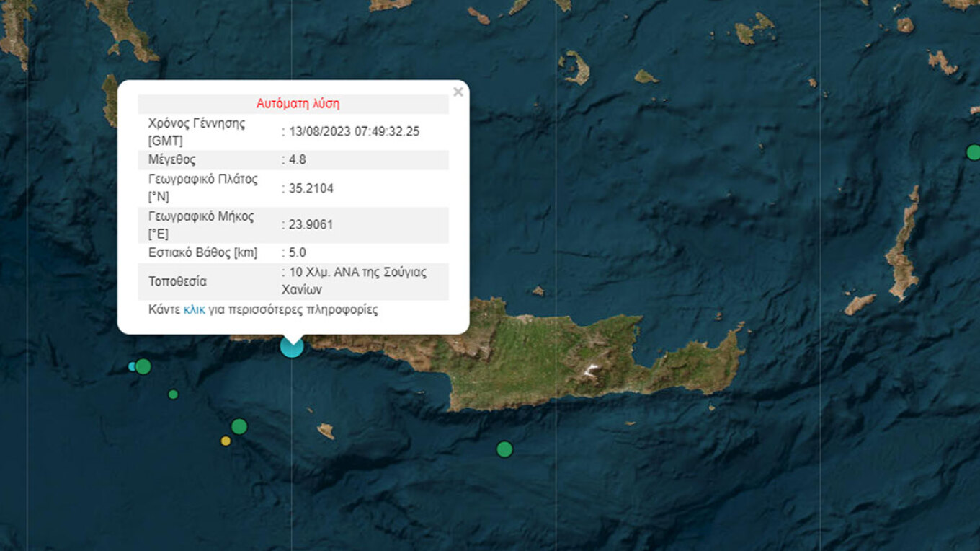Select the green marker just above the yellow marker

[239, 426]
